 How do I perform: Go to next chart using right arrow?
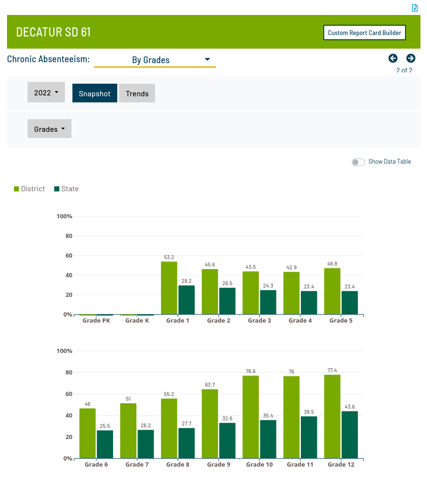[x=411, y=58]
